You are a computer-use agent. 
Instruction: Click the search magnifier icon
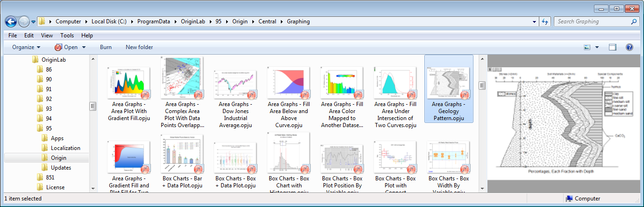pos(634,21)
